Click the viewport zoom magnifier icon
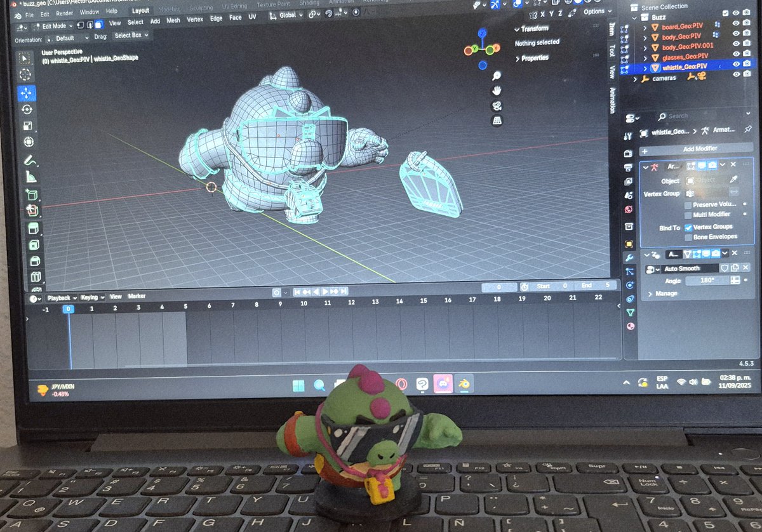Screen dimensions: 762x532 [497, 76]
